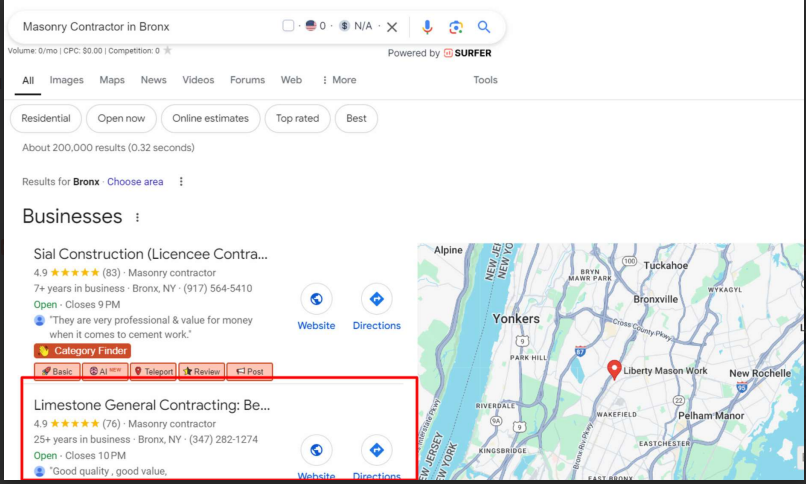Switch to the Images tab
This screenshot has width=806, height=484.
pos(66,80)
